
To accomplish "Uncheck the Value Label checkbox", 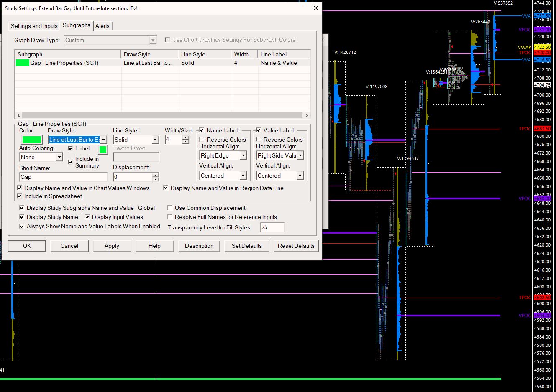I will click(259, 130).
